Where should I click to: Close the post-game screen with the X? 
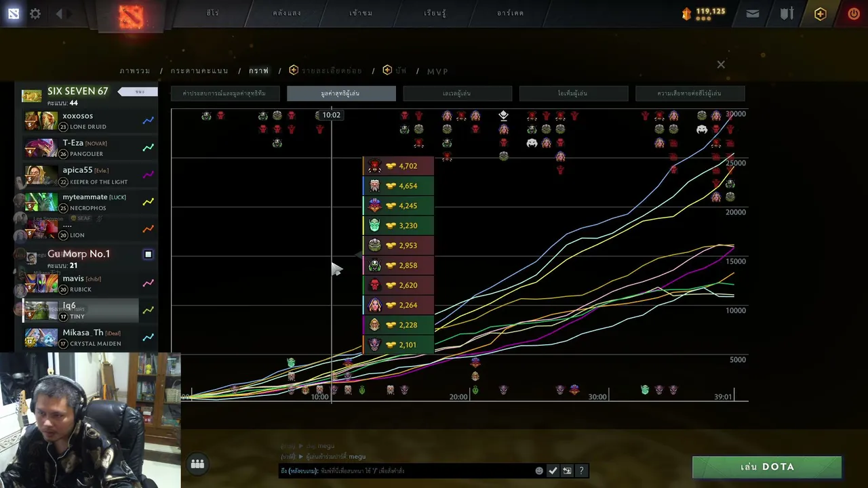point(721,64)
